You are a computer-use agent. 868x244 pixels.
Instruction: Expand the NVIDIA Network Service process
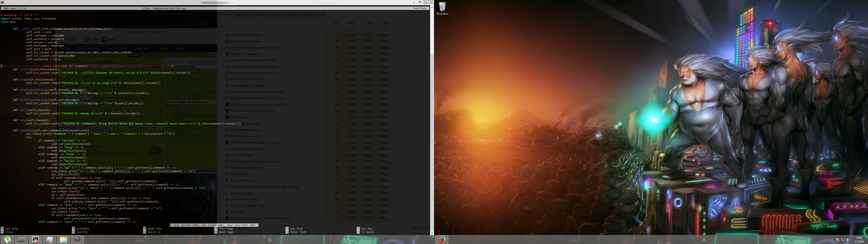click(x=222, y=111)
